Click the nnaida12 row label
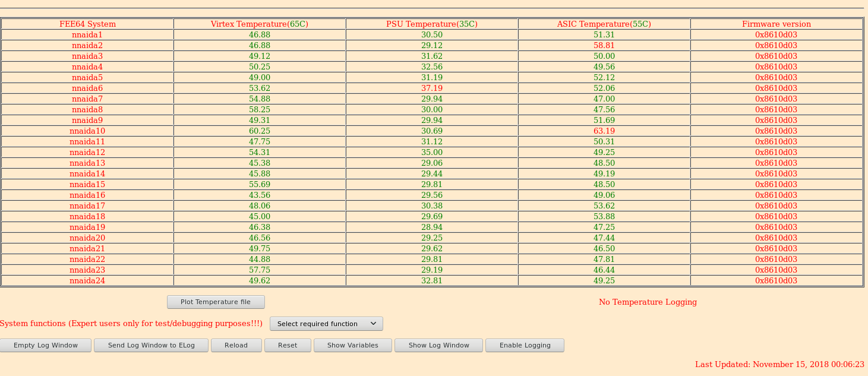The width and height of the screenshot is (868, 376). (x=87, y=153)
